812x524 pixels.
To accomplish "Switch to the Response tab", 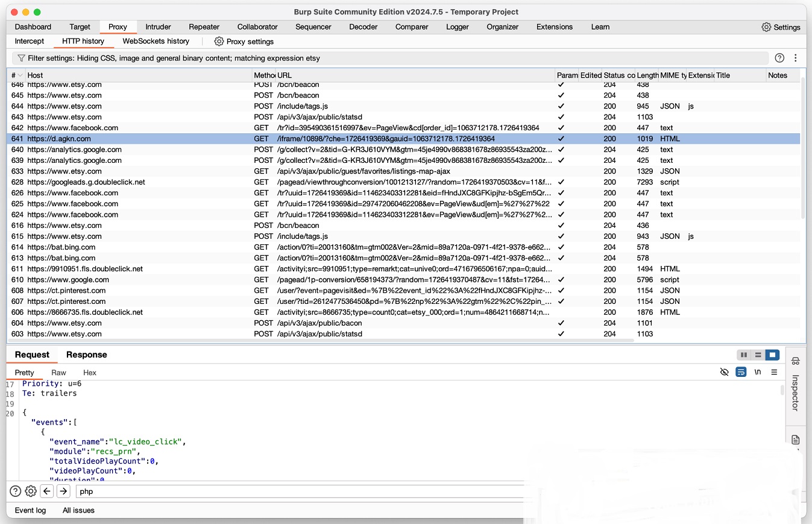I will (86, 355).
